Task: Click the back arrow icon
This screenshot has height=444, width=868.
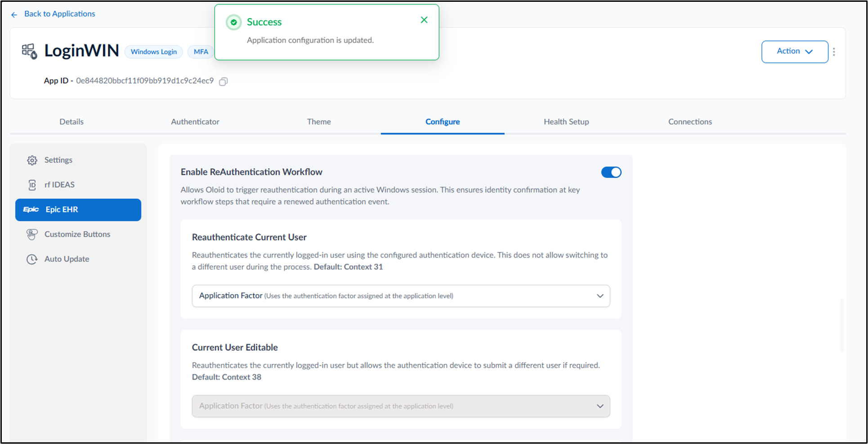Action: tap(14, 15)
